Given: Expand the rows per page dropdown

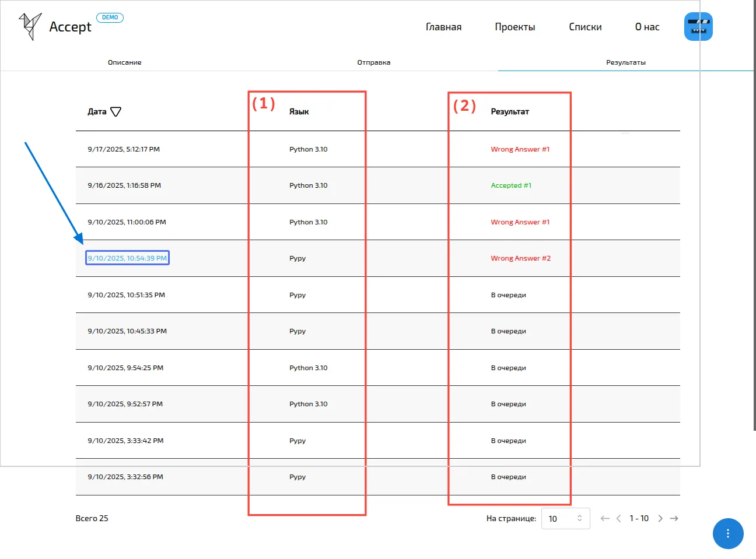Looking at the screenshot, I should (x=565, y=518).
